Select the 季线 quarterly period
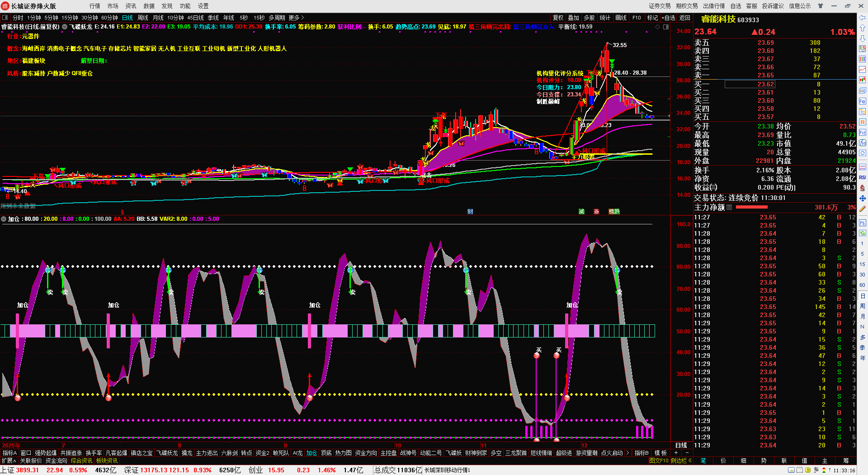The height and width of the screenshot is (475, 868). click(213, 18)
